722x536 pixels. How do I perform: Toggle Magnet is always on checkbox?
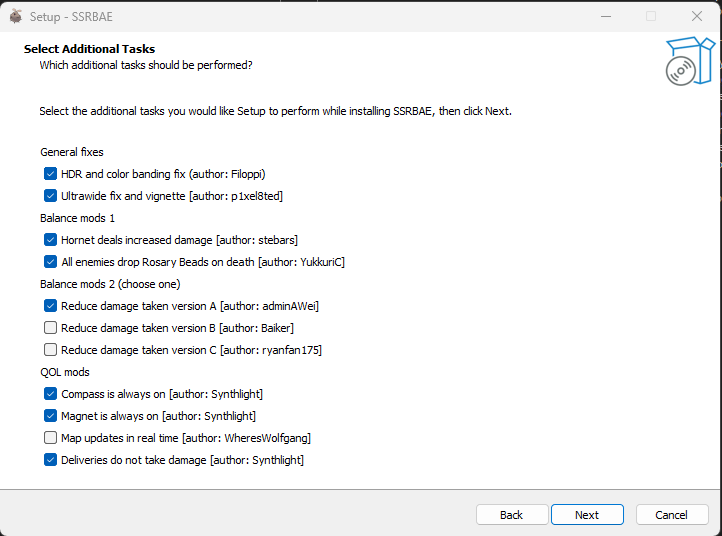(x=50, y=416)
